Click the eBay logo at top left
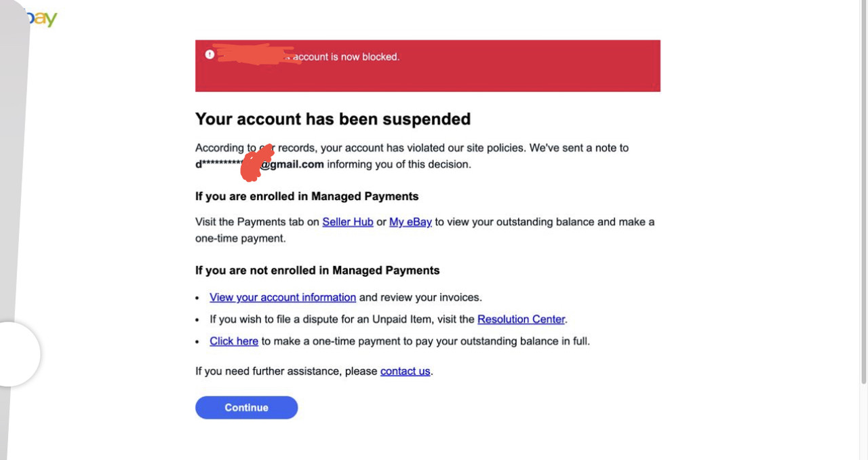The image size is (868, 460). (39, 18)
